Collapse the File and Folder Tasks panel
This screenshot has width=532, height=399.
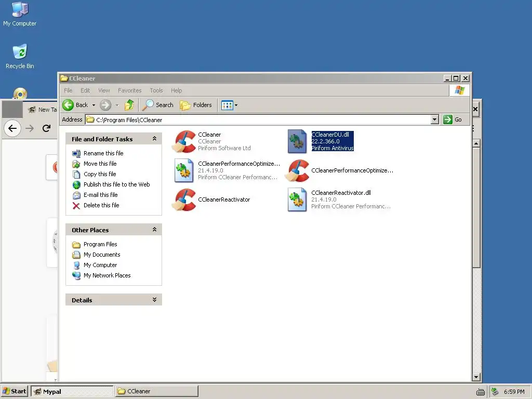(154, 138)
